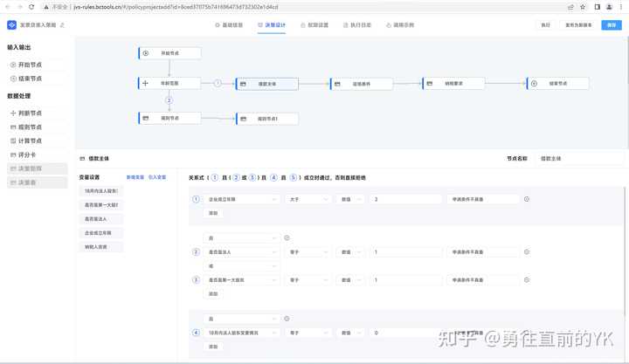Screen dimensions: 629x364
Task: Open the 且 connector dropdown above condition 4
Action: coord(241,319)
